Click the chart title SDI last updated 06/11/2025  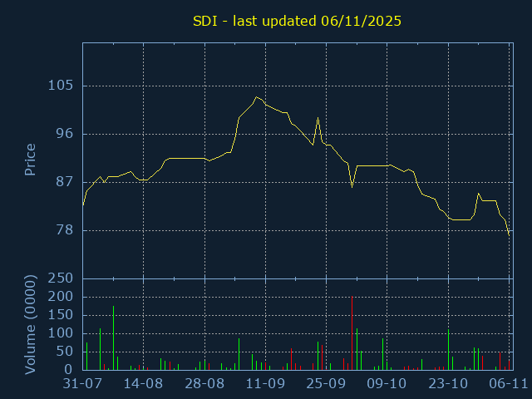click(x=297, y=22)
